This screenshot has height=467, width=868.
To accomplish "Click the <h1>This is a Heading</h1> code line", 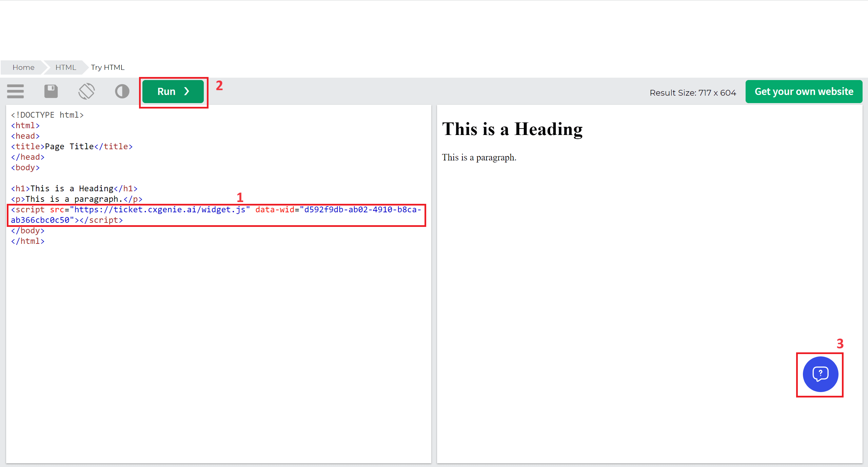I will pyautogui.click(x=74, y=189).
